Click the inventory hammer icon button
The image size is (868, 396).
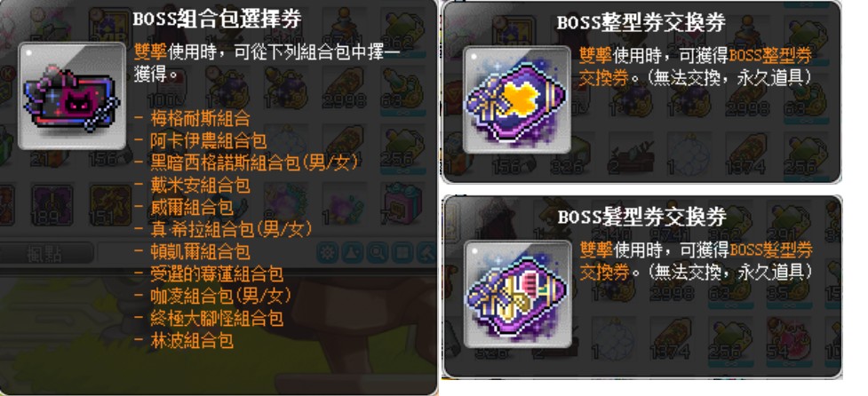pyautogui.click(x=426, y=253)
